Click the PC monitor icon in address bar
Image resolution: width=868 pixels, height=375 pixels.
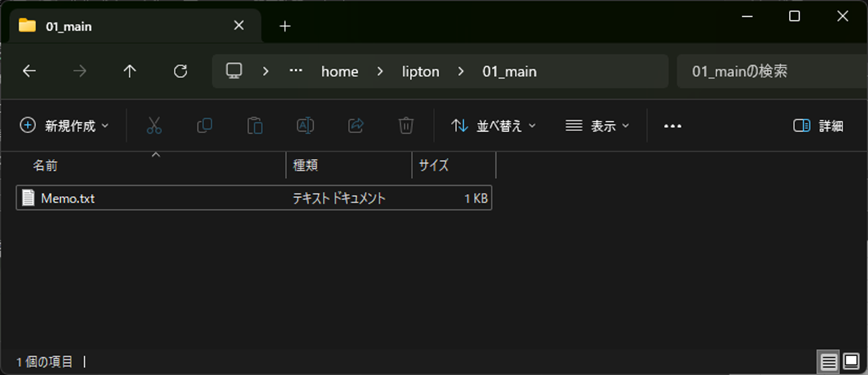(234, 71)
